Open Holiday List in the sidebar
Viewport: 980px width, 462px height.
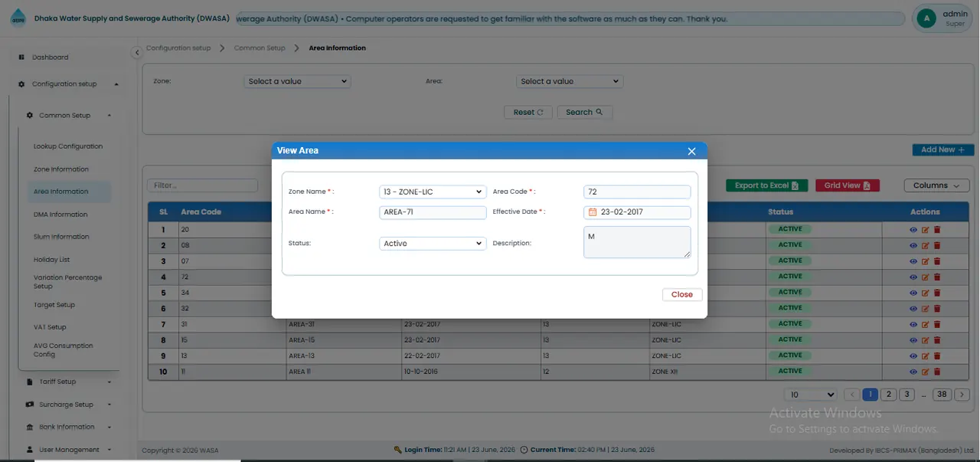[x=52, y=260]
